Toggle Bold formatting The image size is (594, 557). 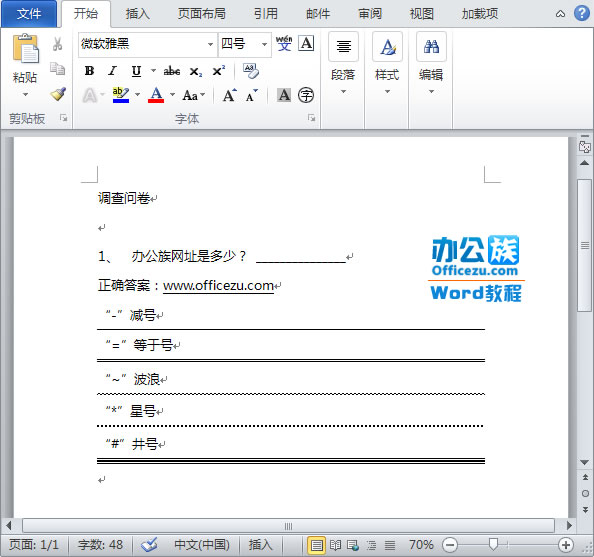(89, 71)
